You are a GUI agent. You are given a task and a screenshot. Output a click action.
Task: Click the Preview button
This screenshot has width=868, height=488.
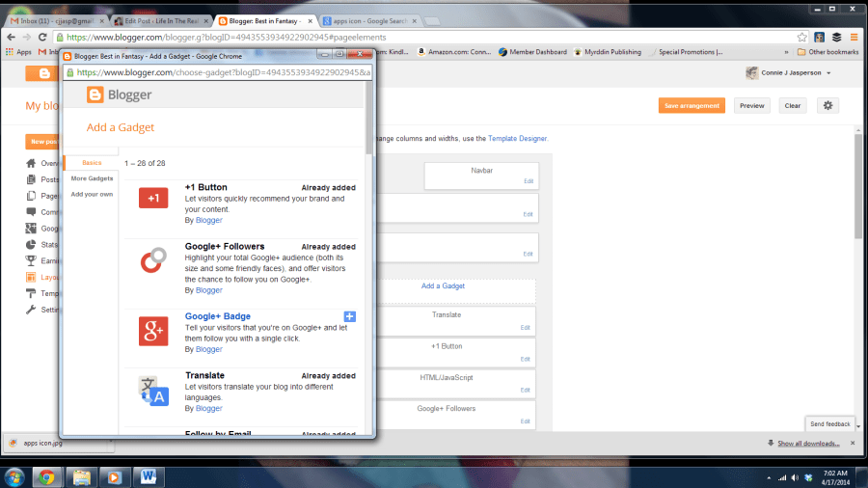751,106
